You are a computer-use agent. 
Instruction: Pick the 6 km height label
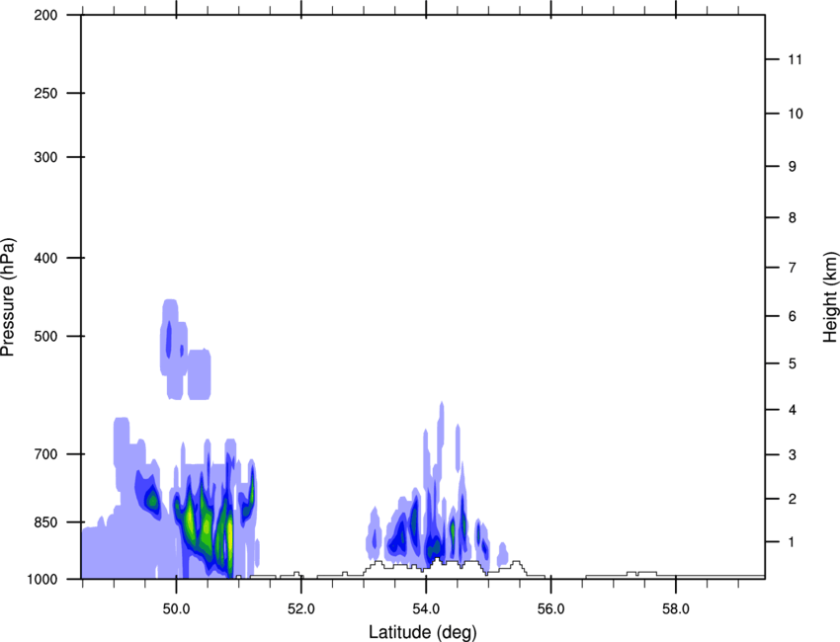[793, 316]
